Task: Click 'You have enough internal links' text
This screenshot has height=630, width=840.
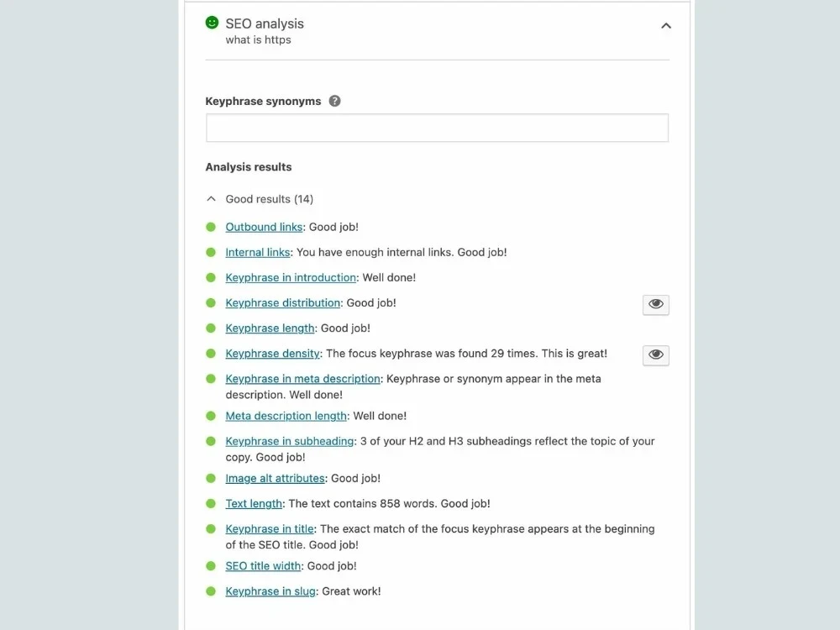Action: click(x=374, y=252)
